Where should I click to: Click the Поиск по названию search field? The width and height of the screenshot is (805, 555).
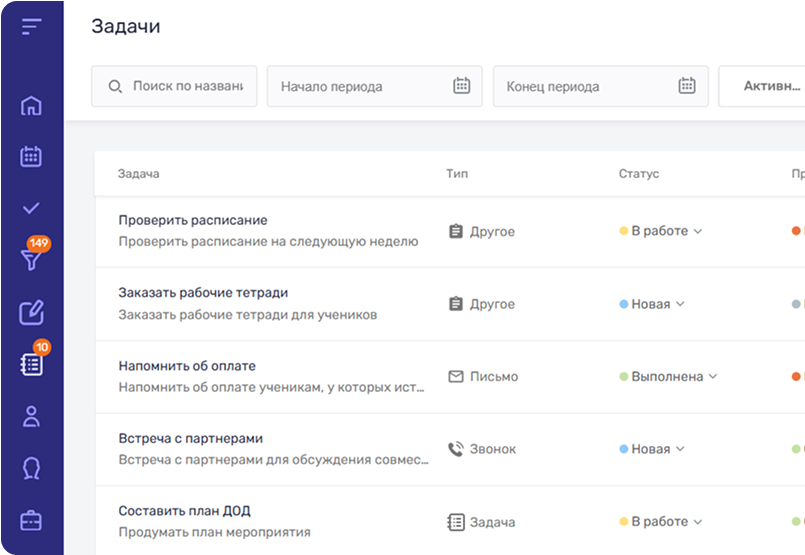pyautogui.click(x=187, y=86)
